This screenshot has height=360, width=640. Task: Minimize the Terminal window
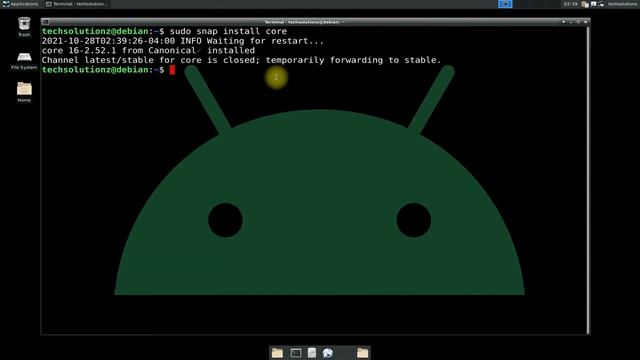click(571, 22)
